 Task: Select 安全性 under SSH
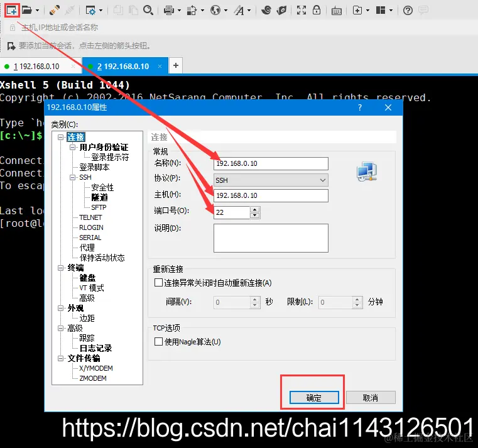[102, 187]
